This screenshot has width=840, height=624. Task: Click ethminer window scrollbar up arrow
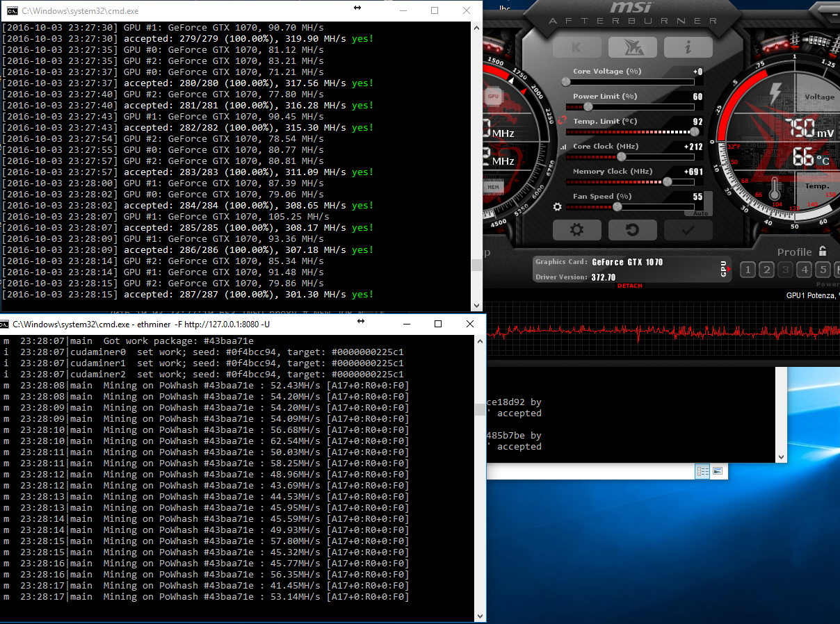coord(480,341)
